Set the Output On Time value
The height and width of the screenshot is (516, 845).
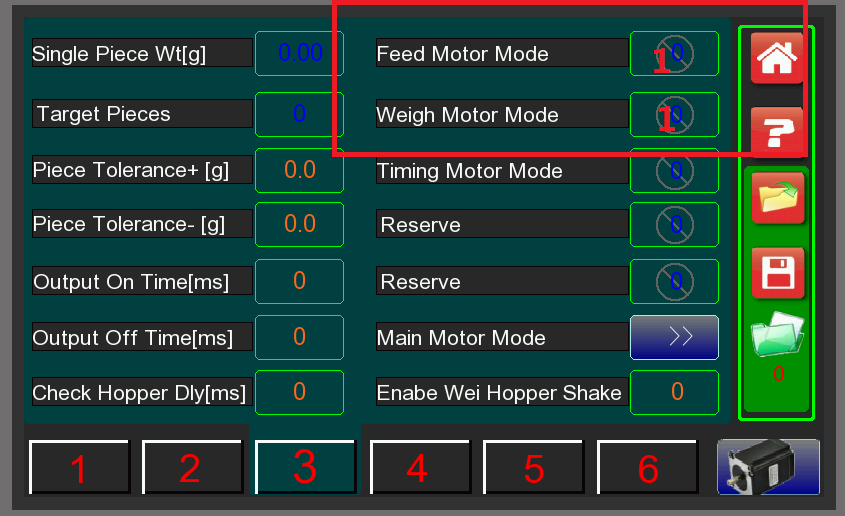[x=299, y=281]
